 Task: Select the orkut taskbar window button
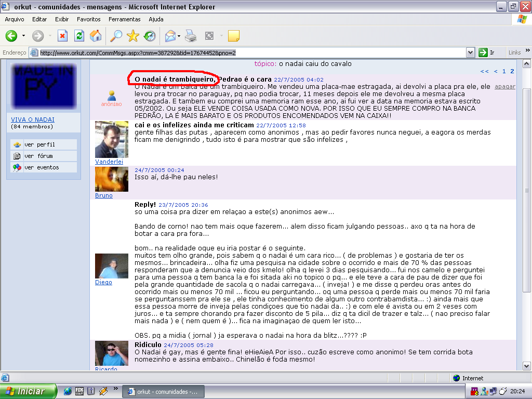(163, 392)
